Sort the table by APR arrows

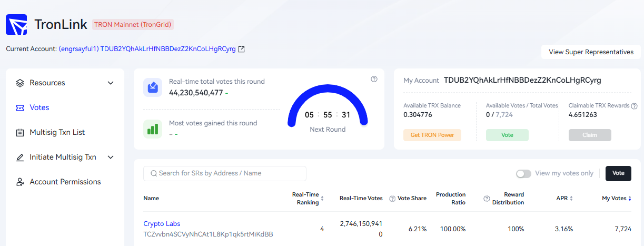(571, 199)
